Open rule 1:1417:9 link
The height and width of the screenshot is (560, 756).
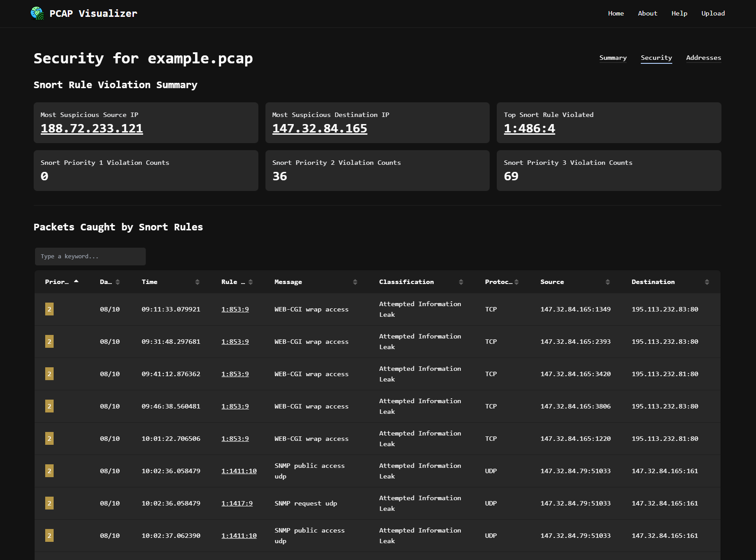pos(237,503)
